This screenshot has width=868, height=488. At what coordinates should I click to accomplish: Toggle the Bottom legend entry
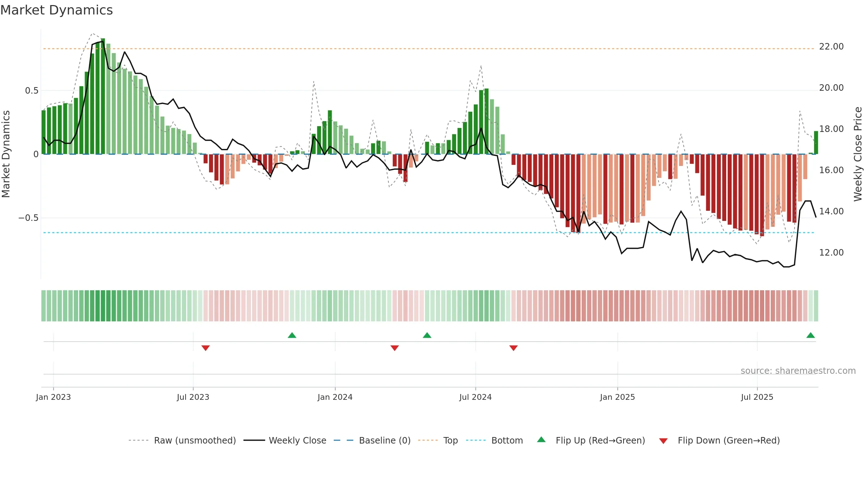[x=494, y=440]
